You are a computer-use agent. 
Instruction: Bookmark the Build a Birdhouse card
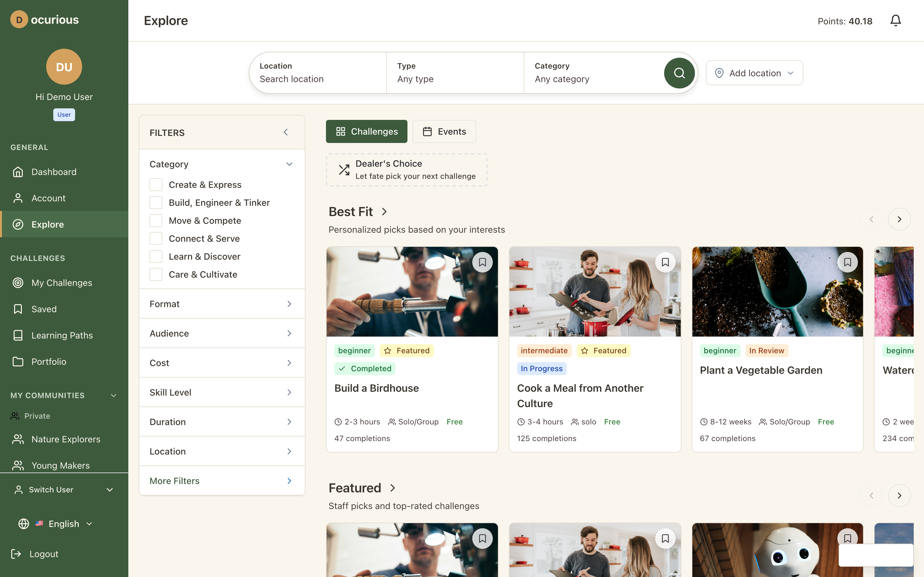point(482,263)
